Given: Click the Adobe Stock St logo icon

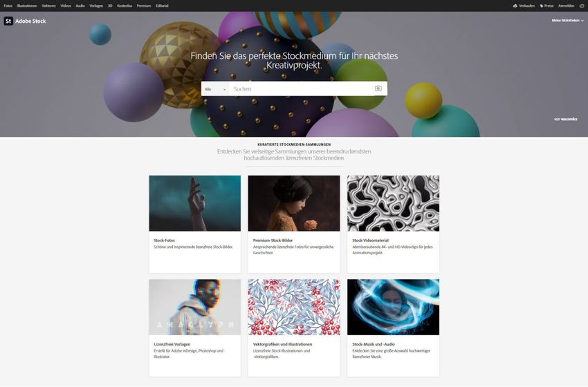Looking at the screenshot, I should tap(8, 21).
